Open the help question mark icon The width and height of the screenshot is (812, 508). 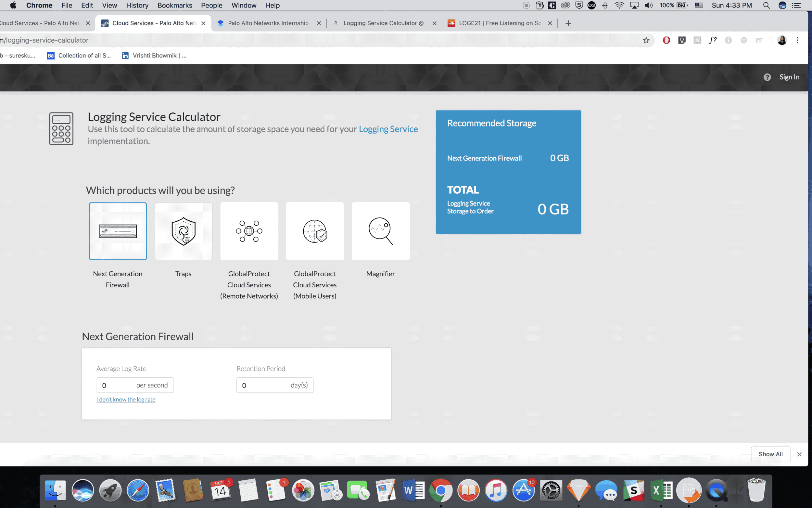pos(767,77)
